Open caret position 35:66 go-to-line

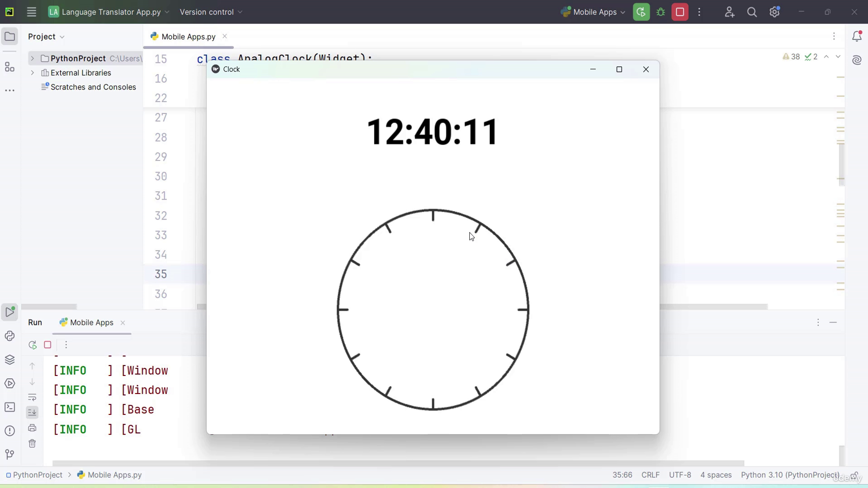point(622,475)
